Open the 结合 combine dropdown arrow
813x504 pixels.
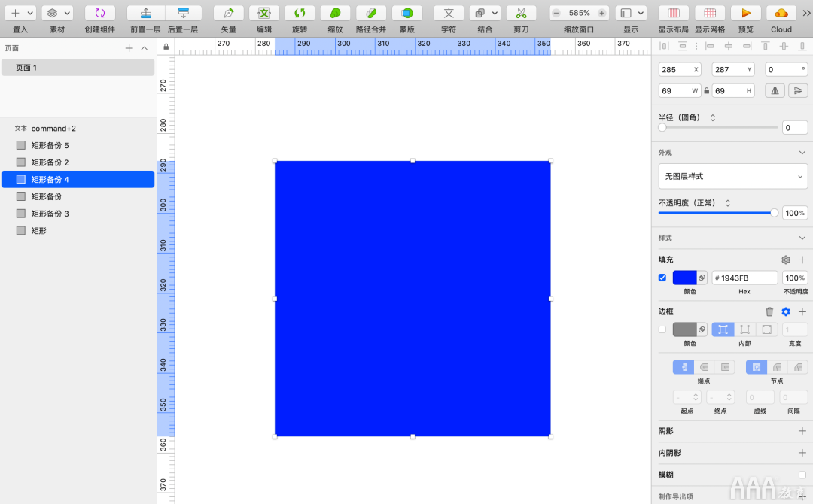495,13
